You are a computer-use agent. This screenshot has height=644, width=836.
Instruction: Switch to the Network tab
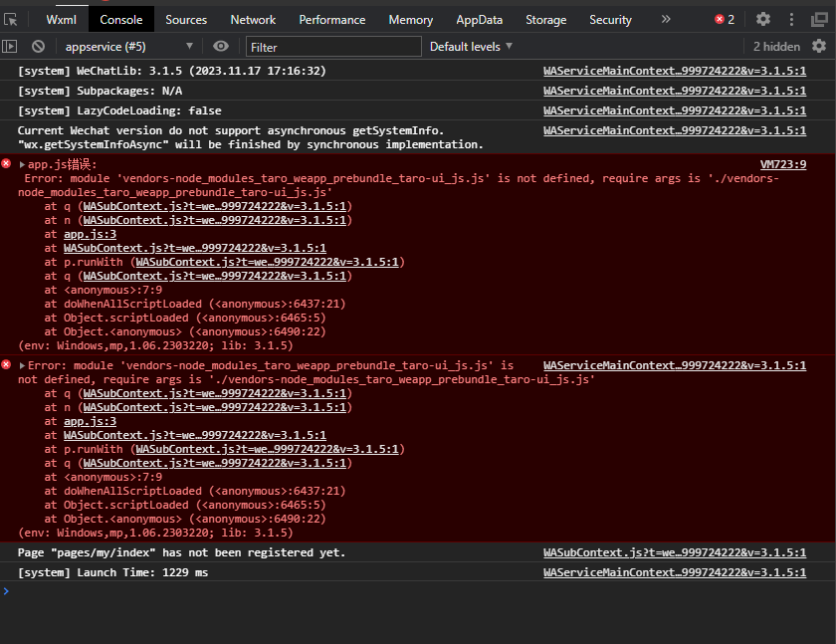coord(253,19)
